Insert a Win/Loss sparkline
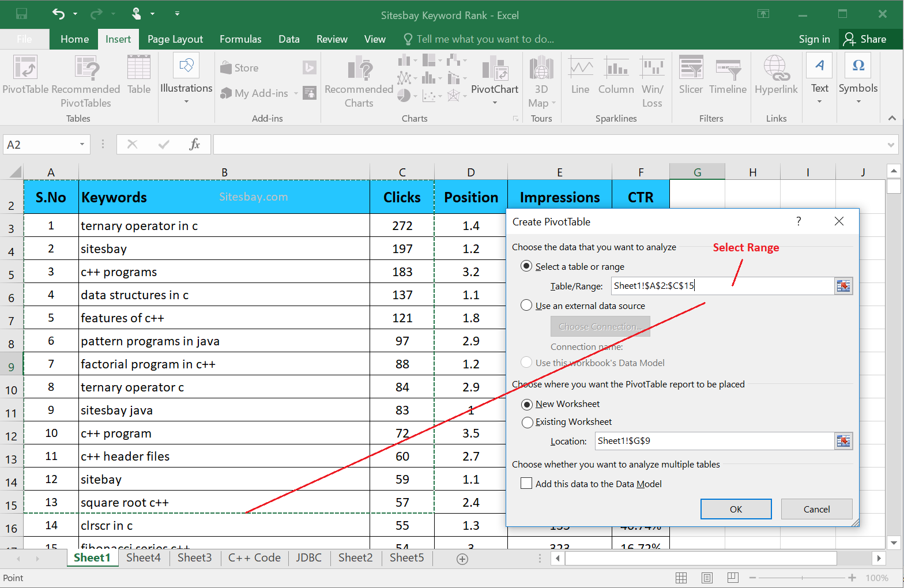 tap(653, 81)
